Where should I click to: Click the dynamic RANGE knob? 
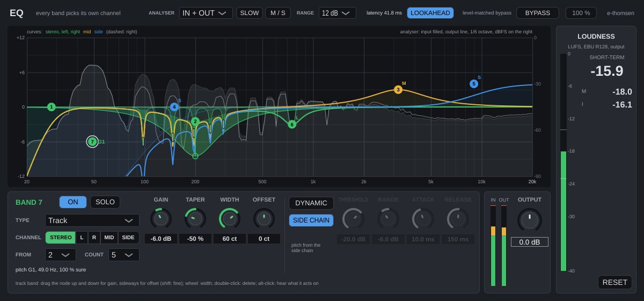pyautogui.click(x=388, y=218)
